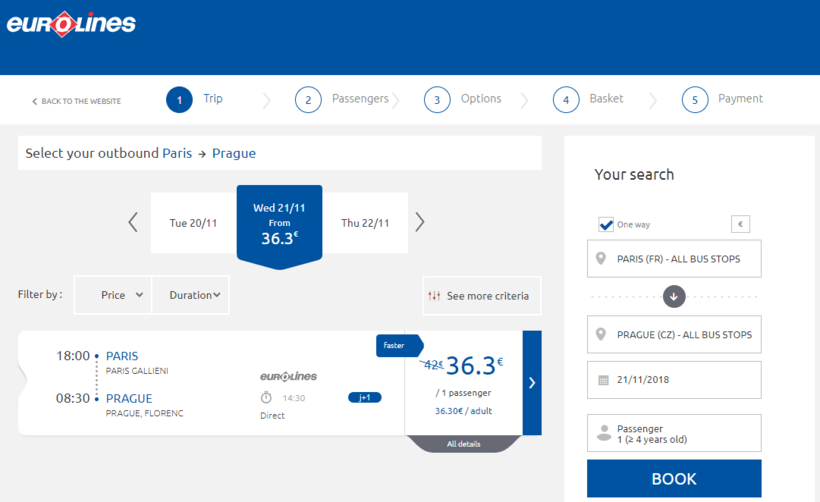Expand the All details tab

tap(463, 443)
